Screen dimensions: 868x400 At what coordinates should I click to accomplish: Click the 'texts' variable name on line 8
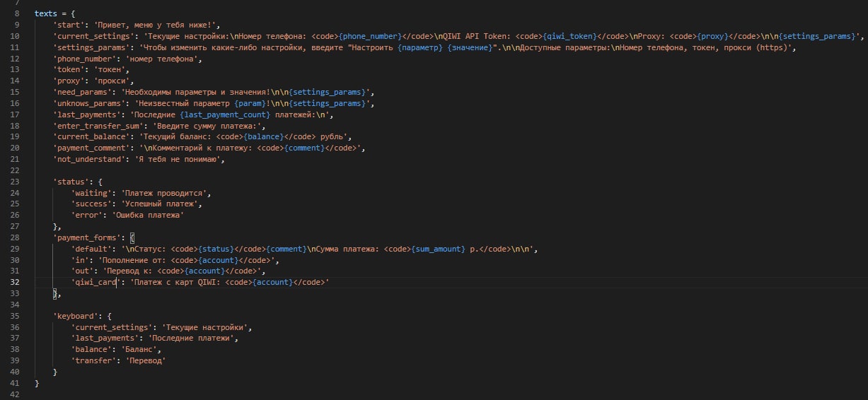[x=46, y=13]
